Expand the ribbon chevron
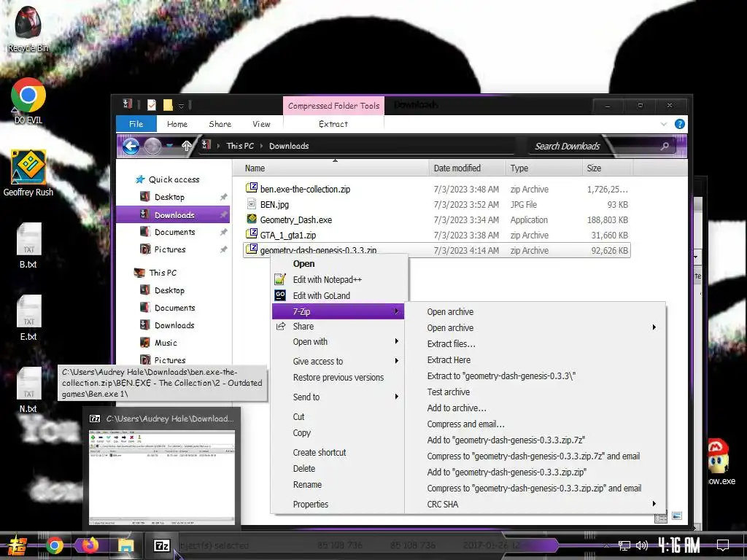This screenshot has width=747, height=560. [664, 124]
